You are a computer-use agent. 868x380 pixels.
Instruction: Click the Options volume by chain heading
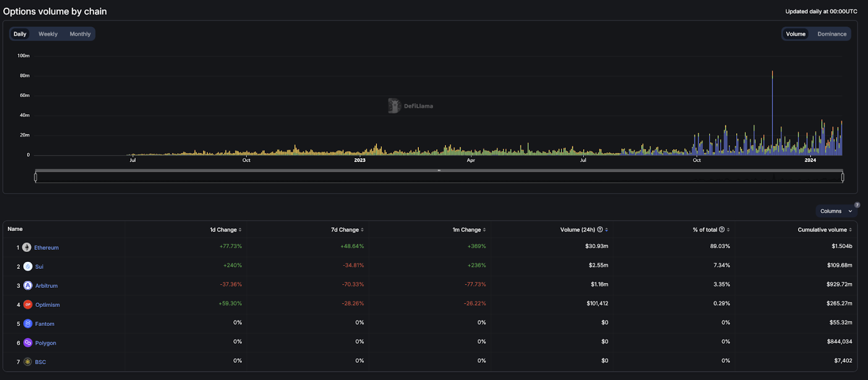point(55,11)
